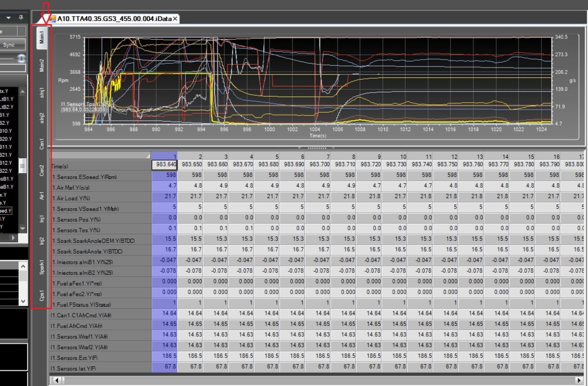
Task: Select the I1.Sensors.Ect.Y(F) row header
Action: [x=100, y=357]
